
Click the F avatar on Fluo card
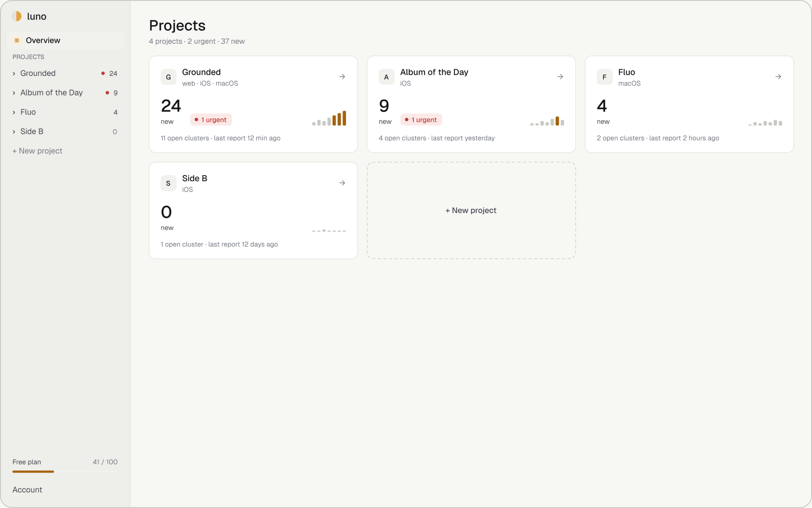pyautogui.click(x=605, y=77)
